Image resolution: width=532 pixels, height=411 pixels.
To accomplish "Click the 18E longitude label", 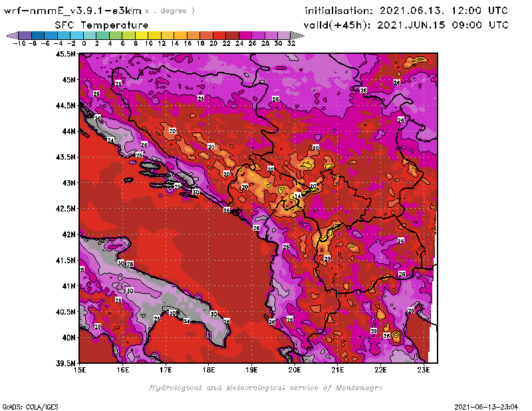I will coord(209,370).
